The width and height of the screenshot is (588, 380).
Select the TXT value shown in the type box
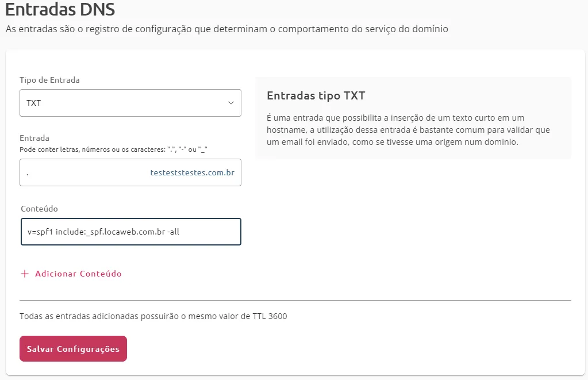(x=34, y=103)
